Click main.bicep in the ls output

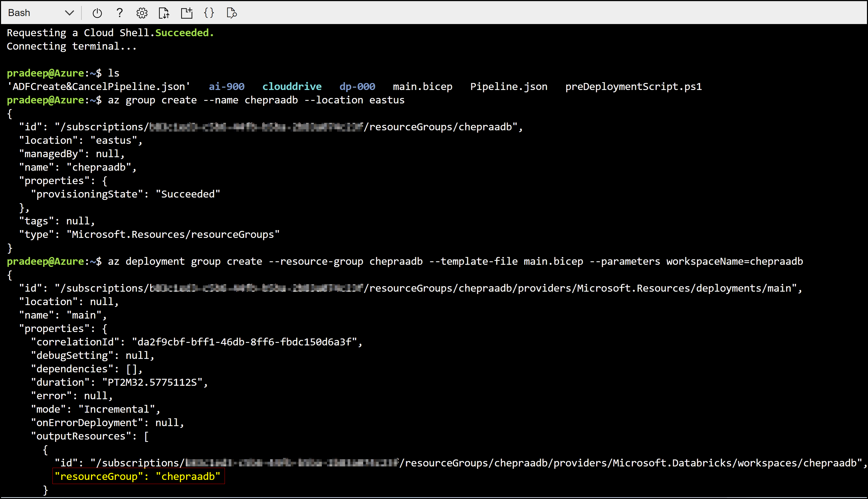pyautogui.click(x=423, y=86)
